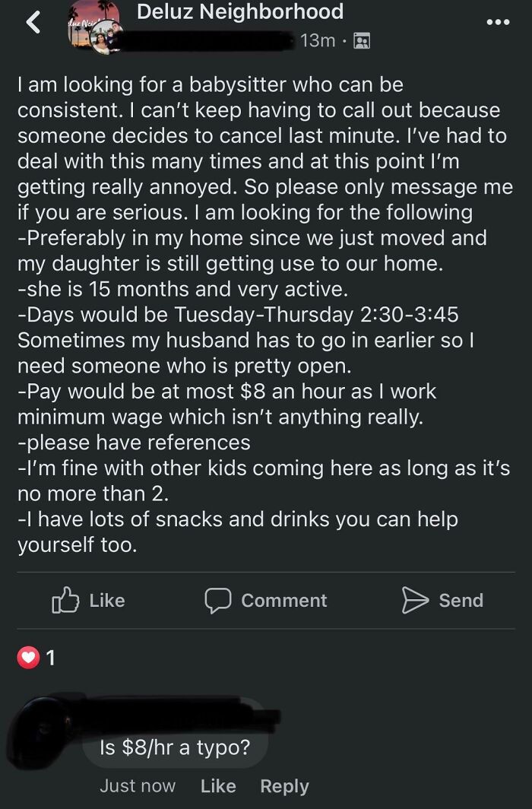Select the thumbs-up Like icon
The width and height of the screenshot is (532, 809).
pyautogui.click(x=67, y=600)
